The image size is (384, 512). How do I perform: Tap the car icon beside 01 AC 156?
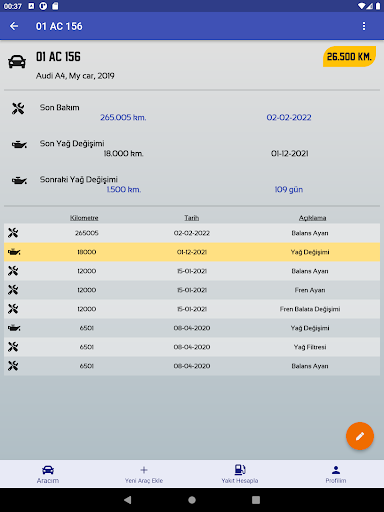coord(17,62)
